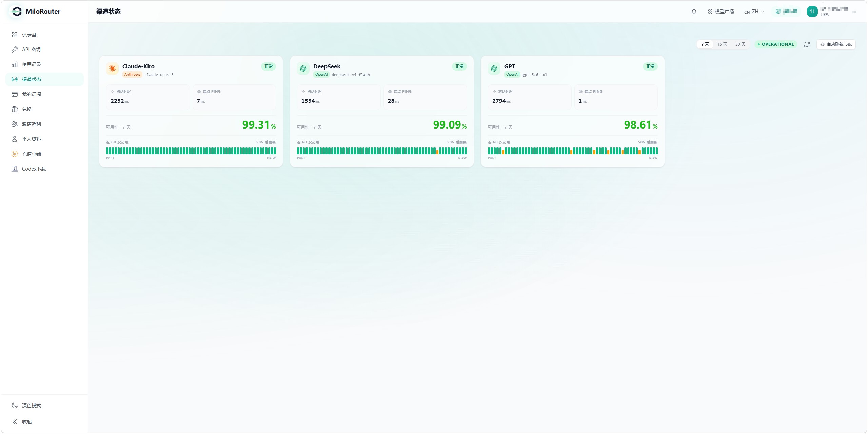Viewport: 868px width, 434px height.
Task: Click the DeepSeek 60-record history bar
Action: click(382, 151)
